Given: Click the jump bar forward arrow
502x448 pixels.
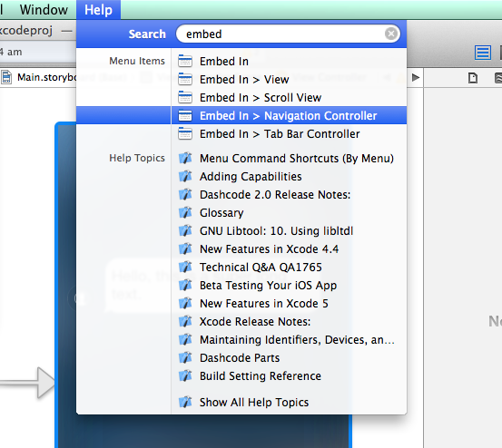Looking at the screenshot, I should point(416,77).
